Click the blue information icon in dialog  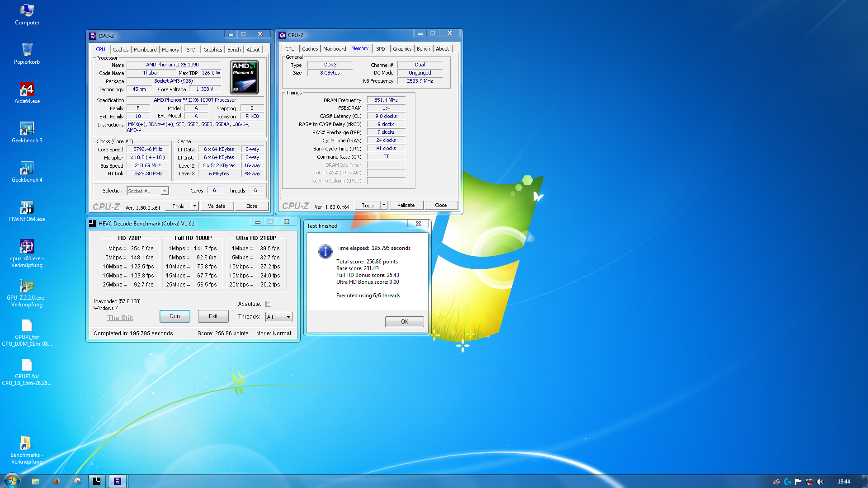click(x=325, y=252)
